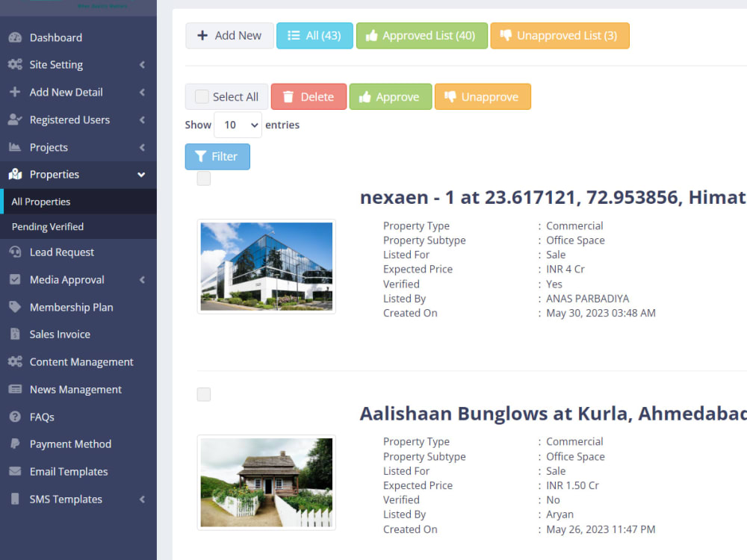Open FAQs menu item
Viewport: 747px width, 560px height.
(x=78, y=417)
